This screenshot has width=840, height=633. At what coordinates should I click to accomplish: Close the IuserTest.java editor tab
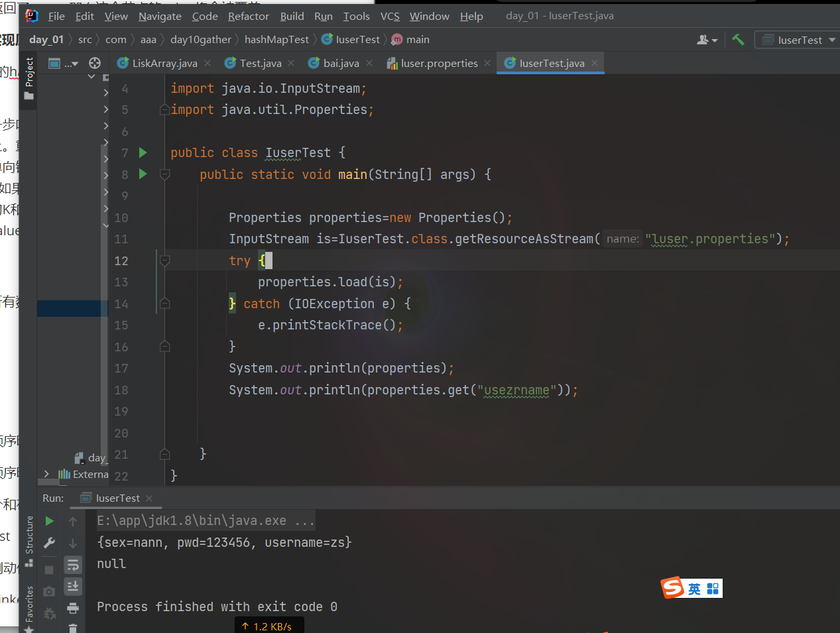595,63
